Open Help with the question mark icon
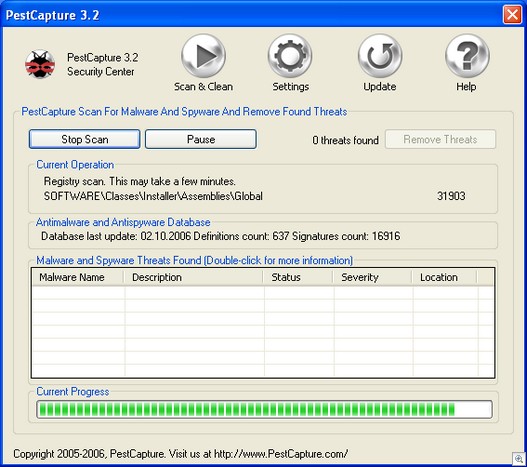The image size is (527, 467). (x=467, y=56)
